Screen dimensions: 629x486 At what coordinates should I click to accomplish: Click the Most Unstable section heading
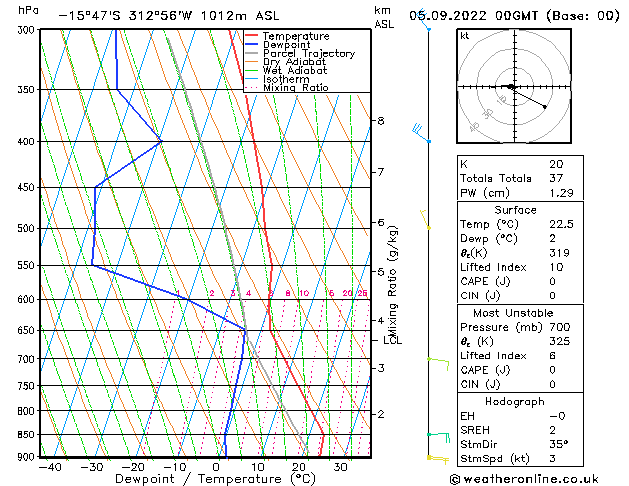tap(513, 313)
